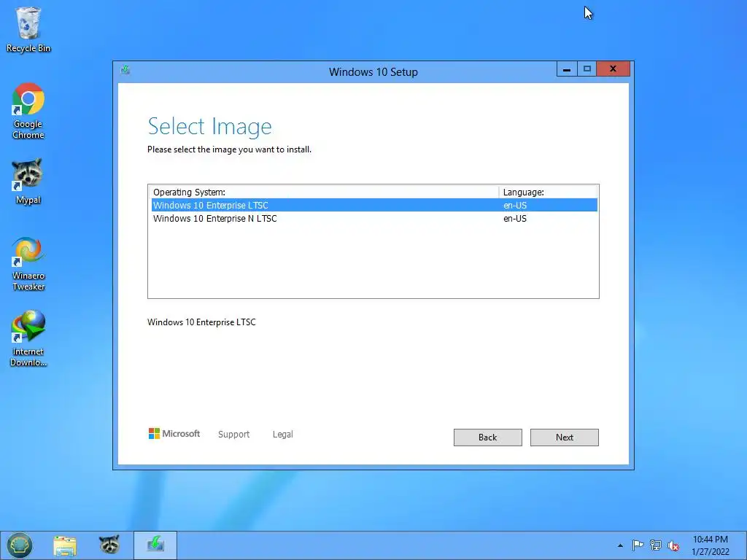Open the Recycle Bin desktop icon
747x560 pixels.
coord(28,29)
